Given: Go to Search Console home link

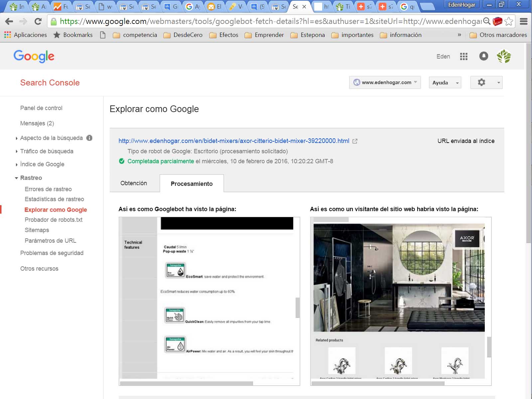Looking at the screenshot, I should (50, 83).
